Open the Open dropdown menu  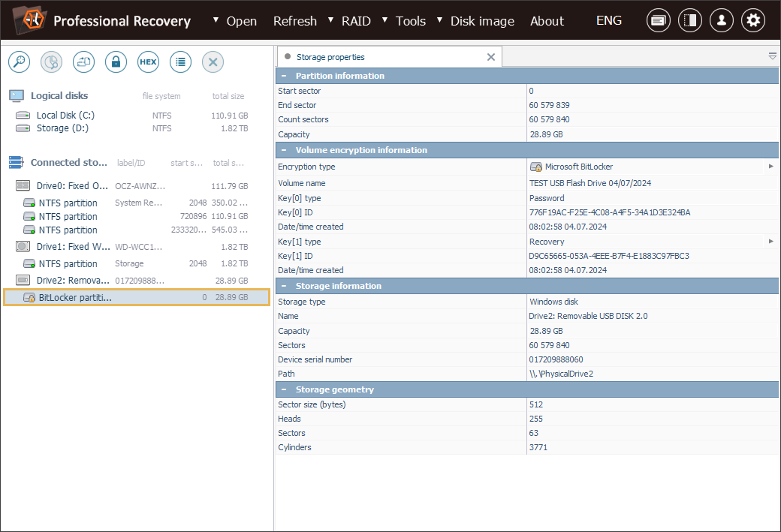(235, 21)
